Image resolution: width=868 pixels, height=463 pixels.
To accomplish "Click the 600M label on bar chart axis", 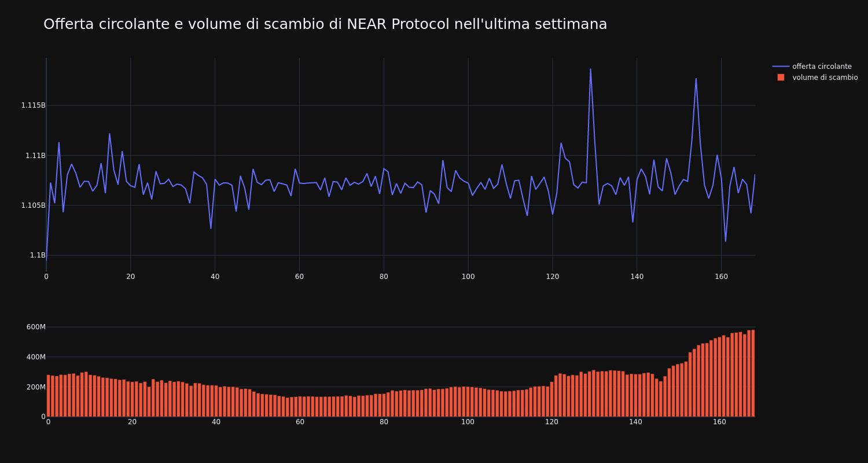I will pyautogui.click(x=36, y=327).
